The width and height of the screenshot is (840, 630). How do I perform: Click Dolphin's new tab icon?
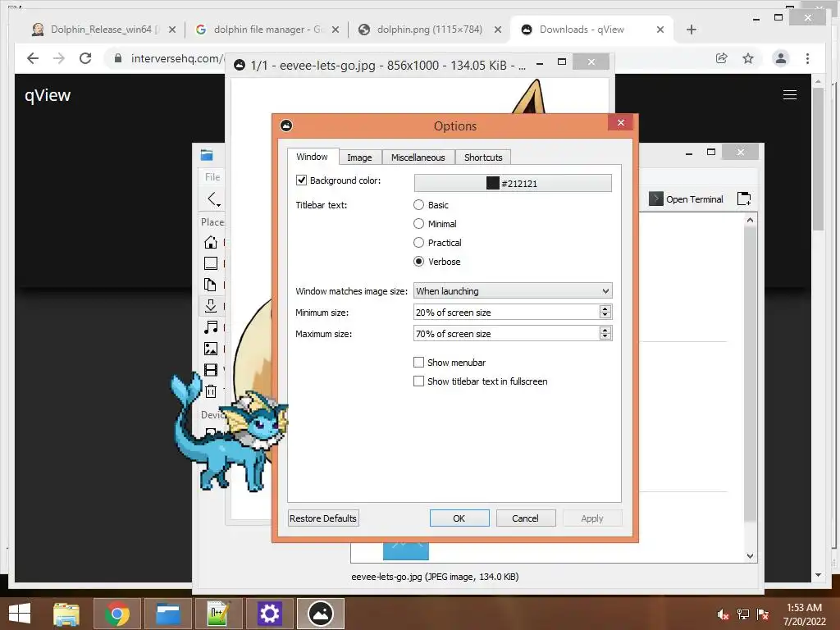pos(744,199)
